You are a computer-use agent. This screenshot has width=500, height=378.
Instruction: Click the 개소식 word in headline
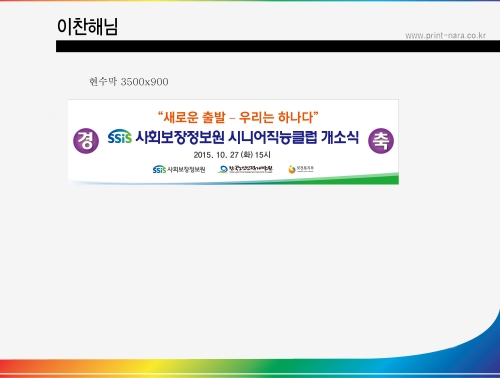(x=340, y=137)
